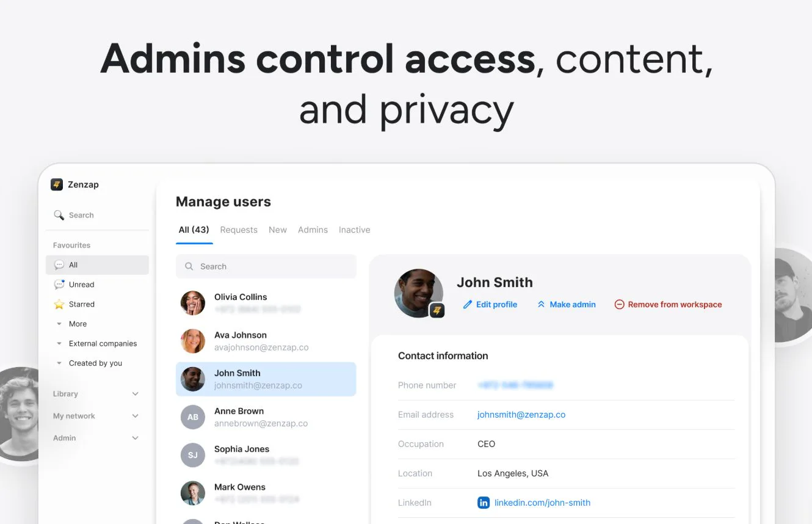Expand the Library section chevron
The width and height of the screenshot is (812, 524).
pos(136,394)
